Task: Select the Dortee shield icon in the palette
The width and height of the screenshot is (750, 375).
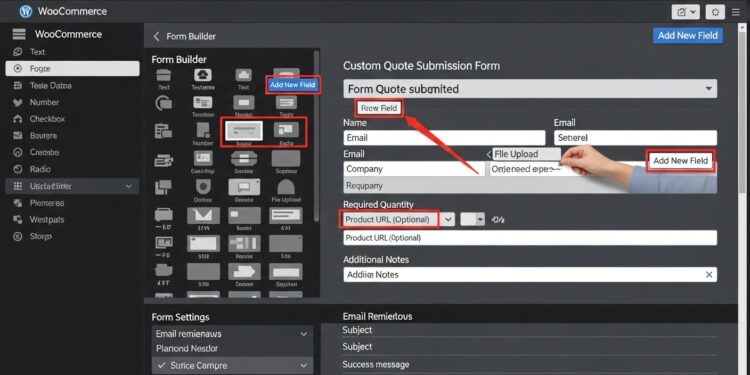Action: [x=203, y=186]
